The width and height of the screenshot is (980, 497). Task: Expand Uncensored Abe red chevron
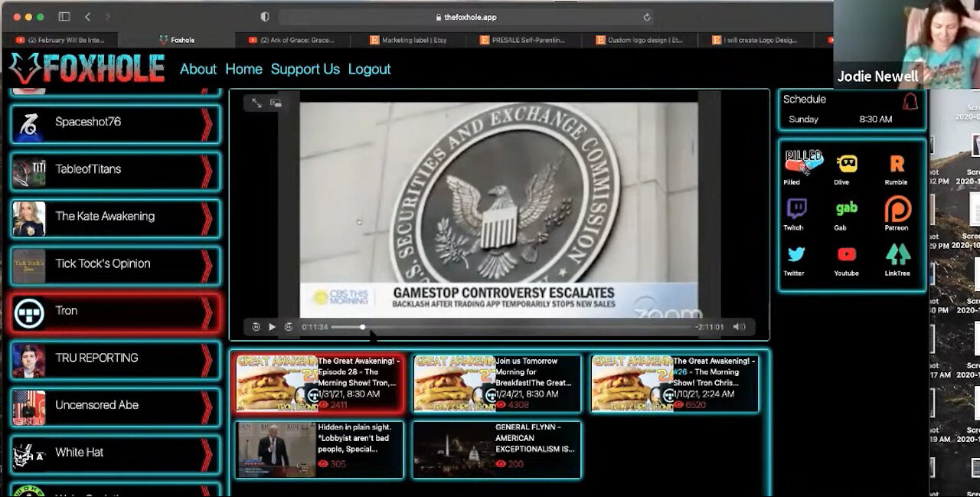click(207, 407)
